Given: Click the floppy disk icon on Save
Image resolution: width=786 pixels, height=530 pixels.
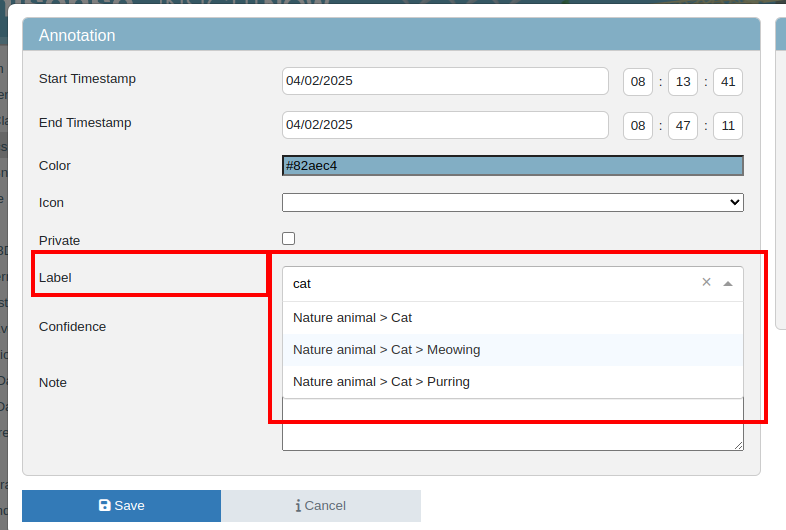Looking at the screenshot, I should point(104,506).
